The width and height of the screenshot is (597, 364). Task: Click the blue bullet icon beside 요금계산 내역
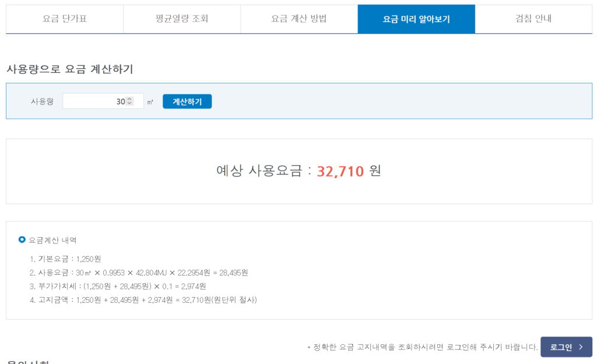[x=22, y=239]
